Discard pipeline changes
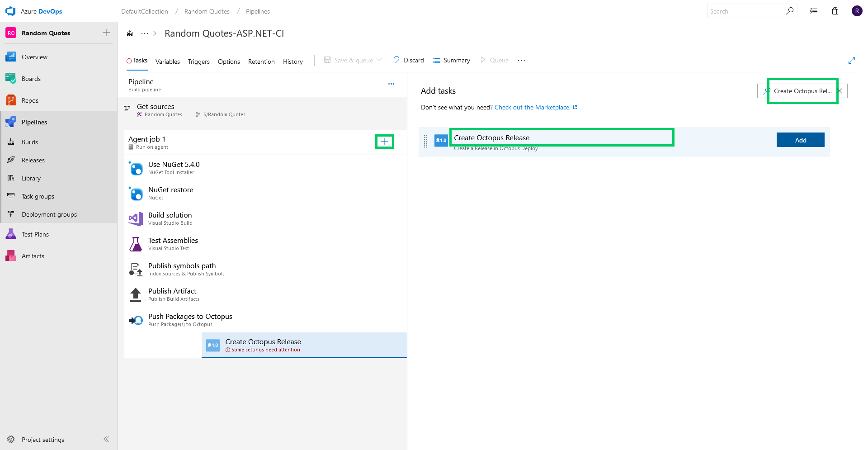The width and height of the screenshot is (868, 450). [x=409, y=60]
